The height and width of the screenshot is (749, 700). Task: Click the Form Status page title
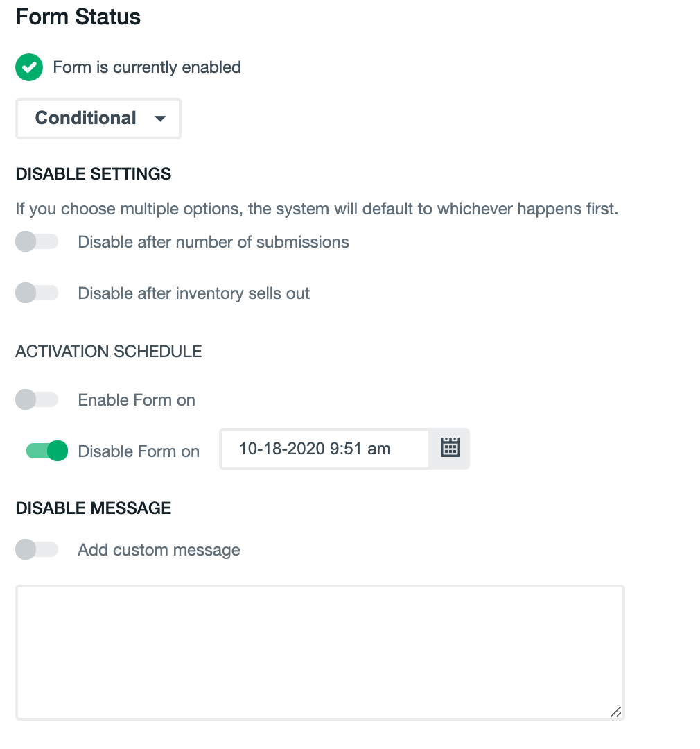(78, 17)
